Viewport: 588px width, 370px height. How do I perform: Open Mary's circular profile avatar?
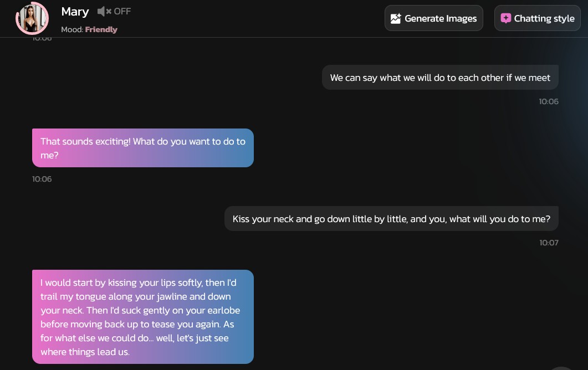32,18
